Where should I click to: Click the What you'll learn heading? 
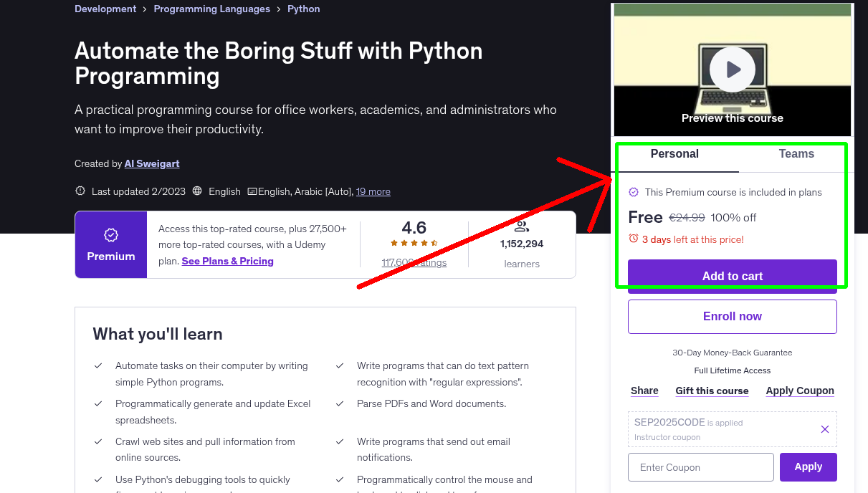pyautogui.click(x=158, y=334)
